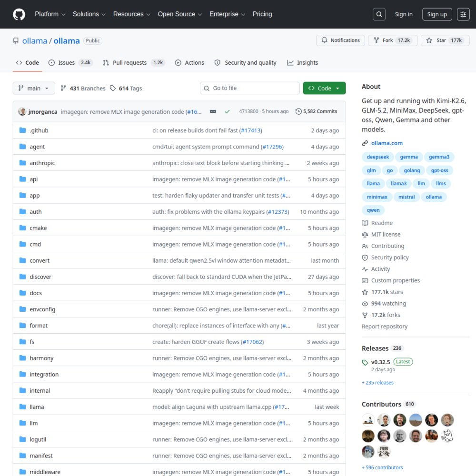
Task: Switch to the Pull requests tab
Action: coord(134,63)
